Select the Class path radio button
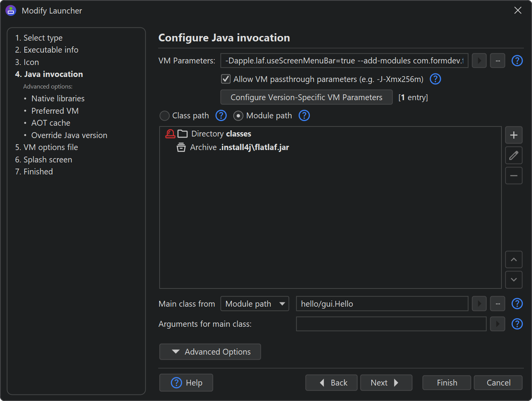The height and width of the screenshot is (401, 532). (165, 116)
